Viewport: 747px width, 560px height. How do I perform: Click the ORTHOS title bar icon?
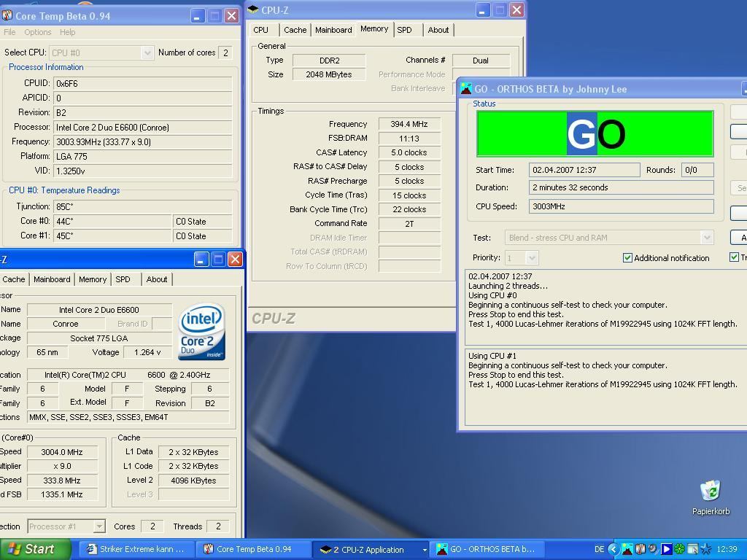pos(466,88)
